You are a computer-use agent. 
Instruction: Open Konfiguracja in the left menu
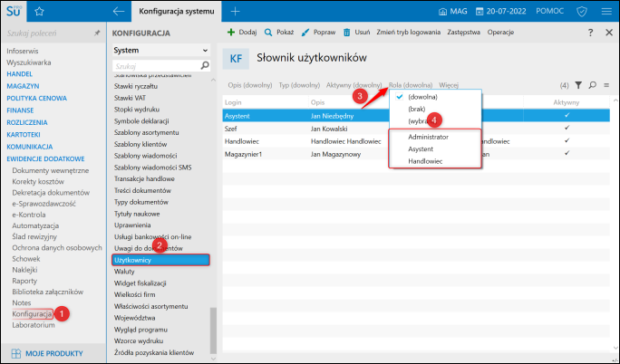click(x=32, y=314)
